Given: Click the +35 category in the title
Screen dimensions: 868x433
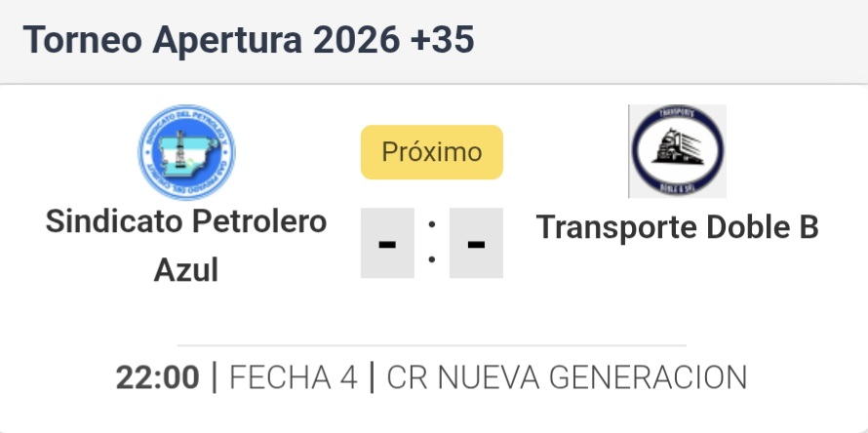Looking at the screenshot, I should (442, 40).
